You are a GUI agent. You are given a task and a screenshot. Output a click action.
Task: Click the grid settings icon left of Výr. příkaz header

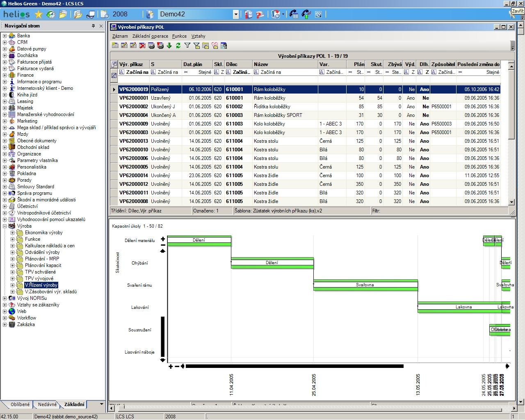114,64
